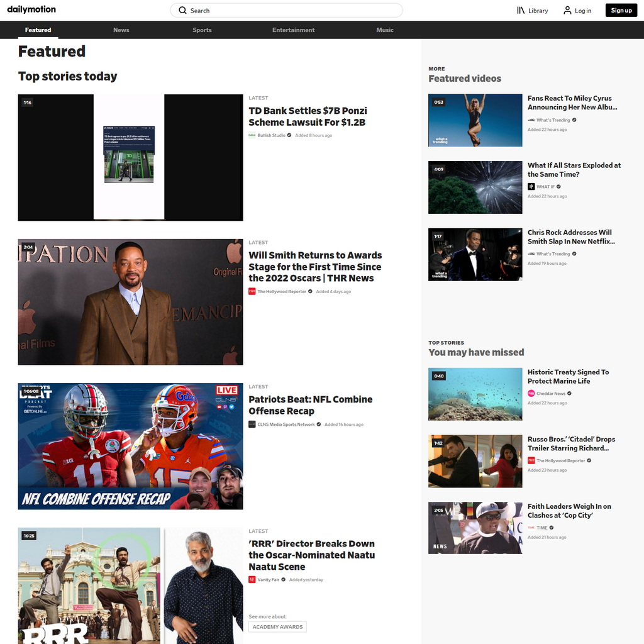The height and width of the screenshot is (644, 644).
Task: Play the Cop City clashes thumbnail
Action: point(475,528)
